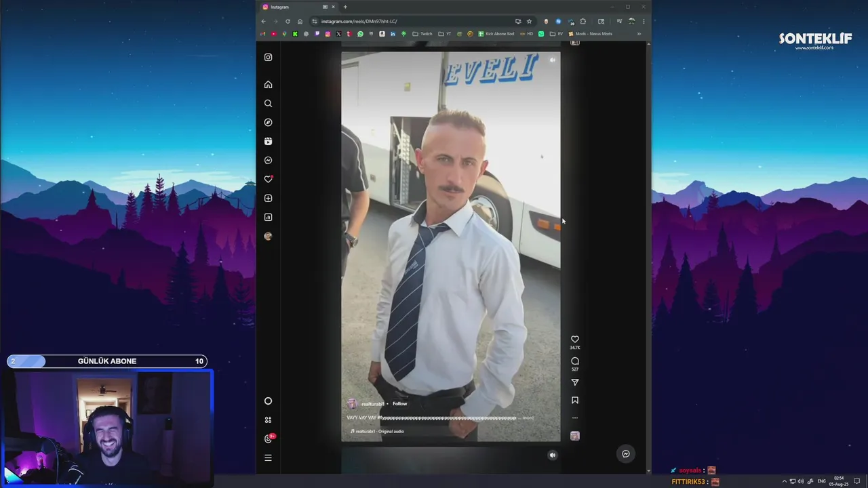Open profile avatar in sidebar
868x488 pixels.
(x=268, y=236)
